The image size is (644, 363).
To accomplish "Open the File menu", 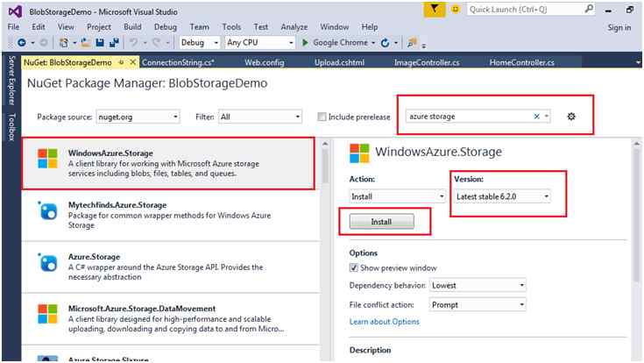I will (x=13, y=26).
